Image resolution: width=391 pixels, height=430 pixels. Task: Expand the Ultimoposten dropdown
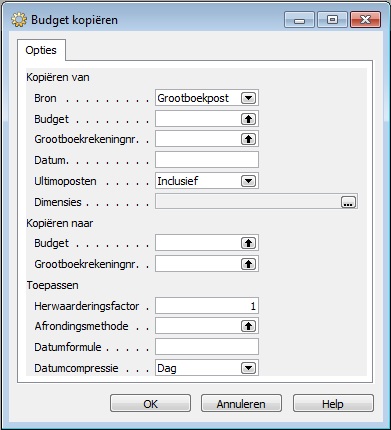pos(248,181)
